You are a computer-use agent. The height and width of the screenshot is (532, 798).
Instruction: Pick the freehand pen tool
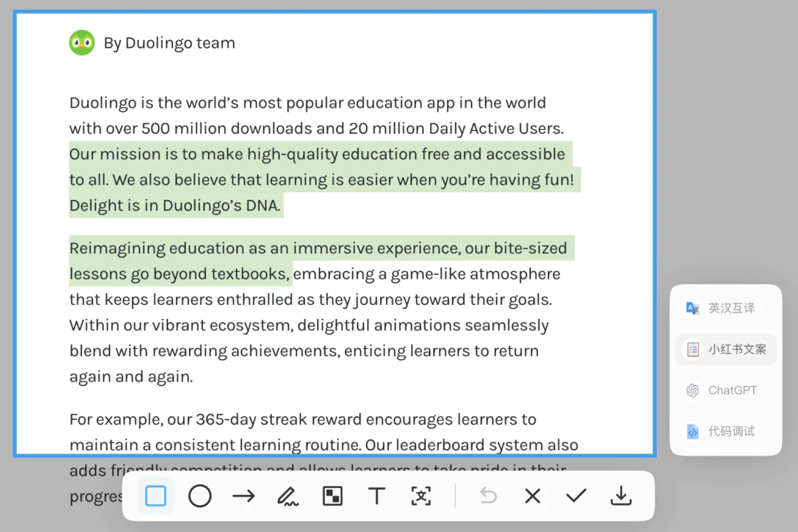(288, 496)
